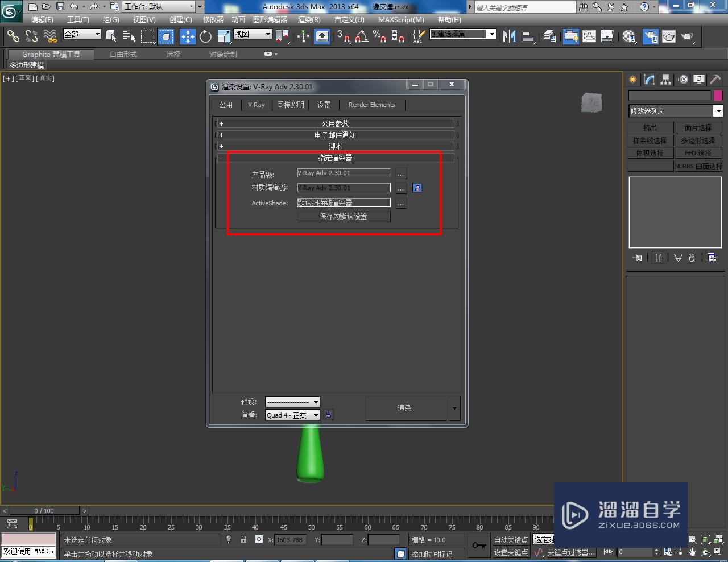Click Bind to Space Warp icon

[50, 36]
